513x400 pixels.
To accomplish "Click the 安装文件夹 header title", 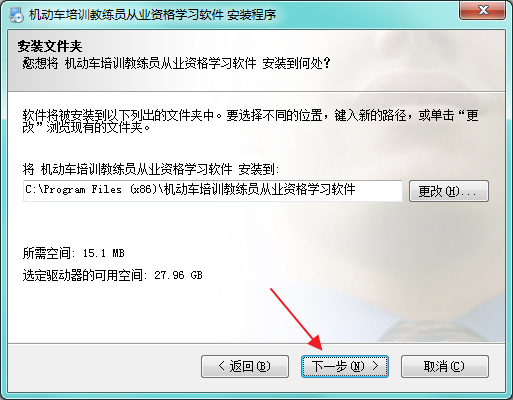I will [50, 46].
